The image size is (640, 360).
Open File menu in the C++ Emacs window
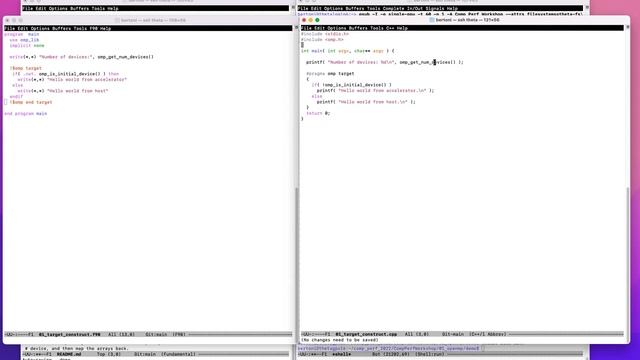(x=306, y=28)
